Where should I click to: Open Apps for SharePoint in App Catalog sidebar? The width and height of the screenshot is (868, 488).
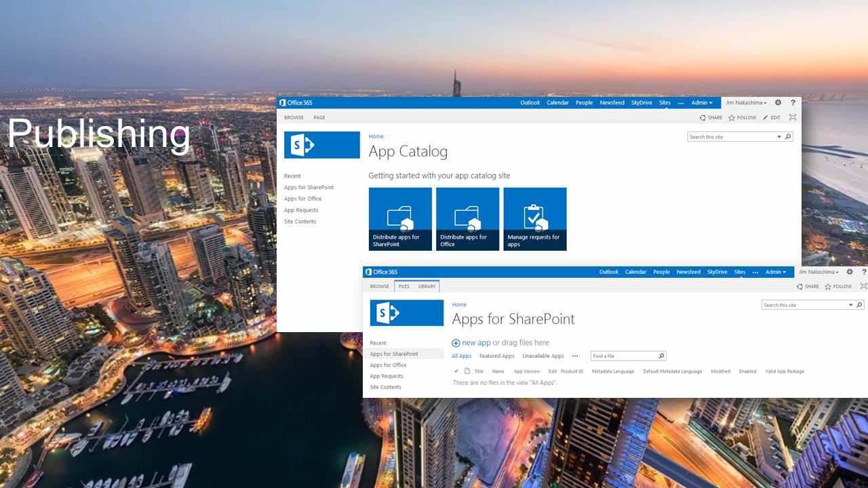[309, 188]
